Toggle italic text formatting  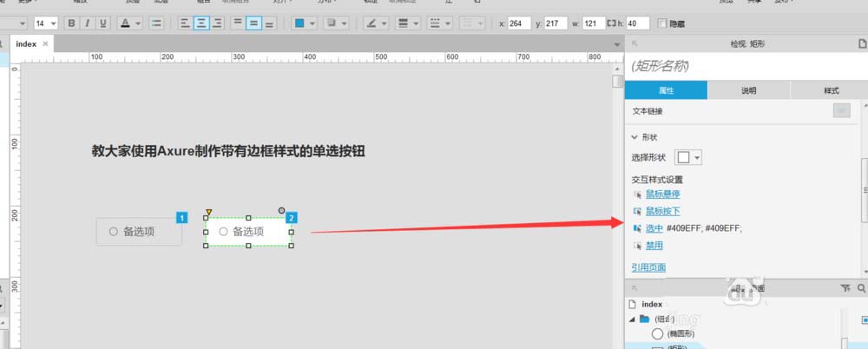tap(87, 23)
